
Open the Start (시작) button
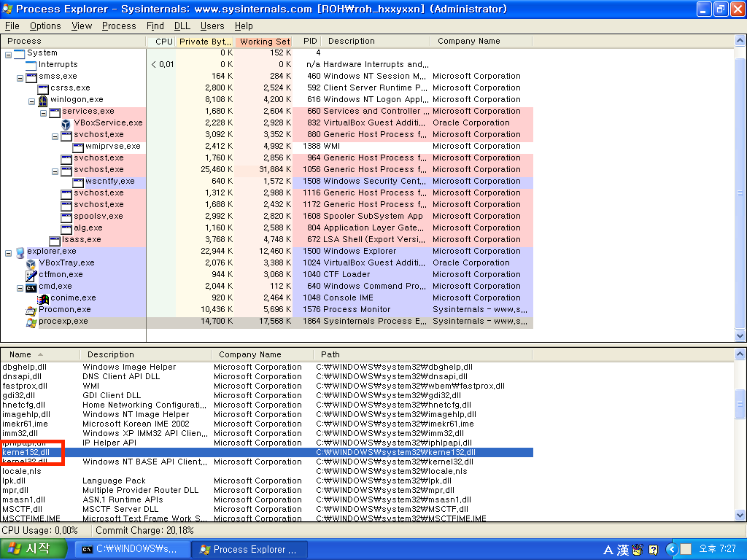(x=34, y=549)
